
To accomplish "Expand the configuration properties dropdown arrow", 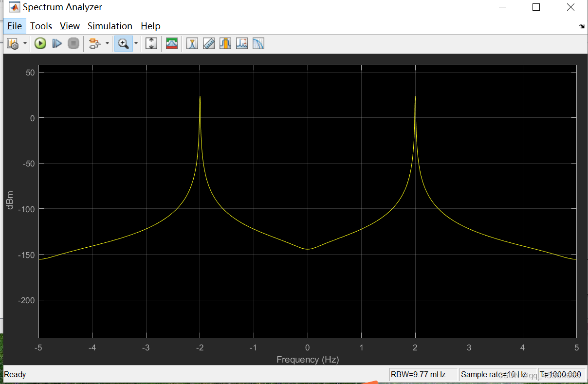I will (25, 44).
